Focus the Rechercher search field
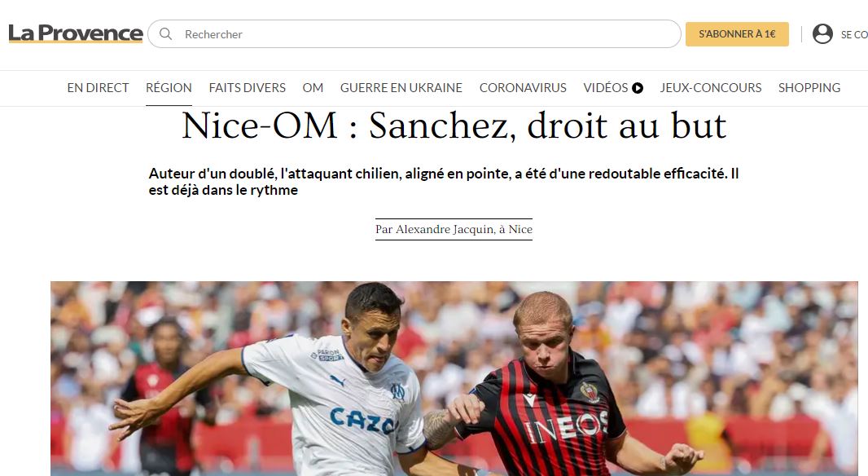 (x=414, y=33)
